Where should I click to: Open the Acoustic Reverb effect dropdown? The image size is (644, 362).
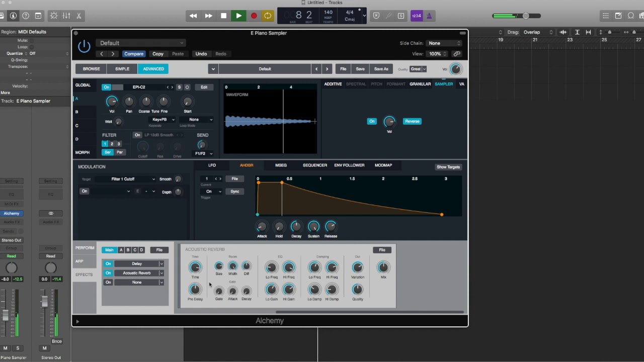point(139,273)
